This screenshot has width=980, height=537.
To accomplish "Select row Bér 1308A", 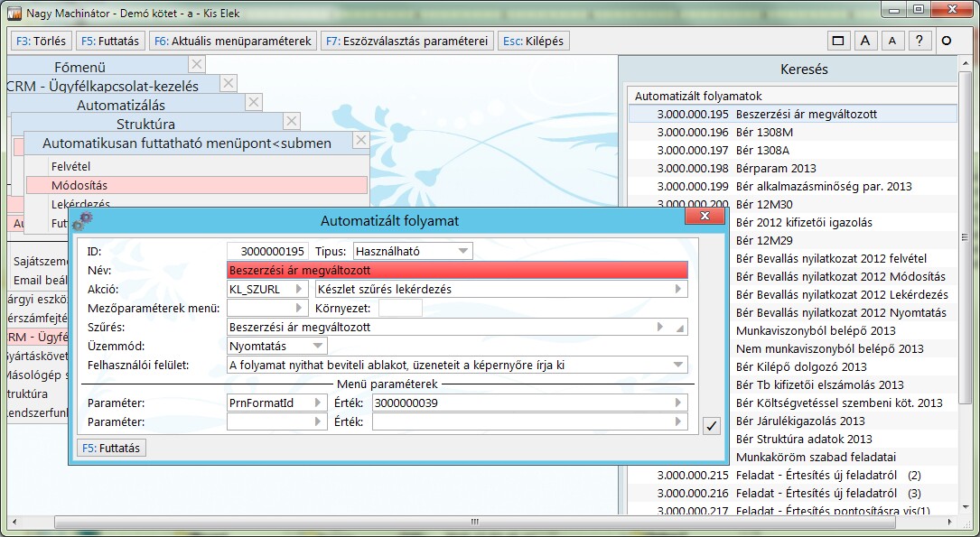I will point(792,150).
